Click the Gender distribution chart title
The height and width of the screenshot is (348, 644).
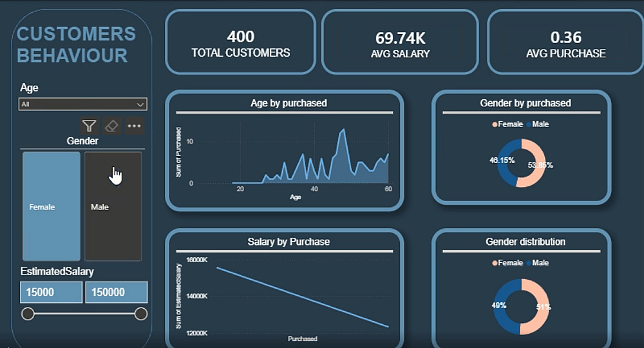click(x=526, y=242)
